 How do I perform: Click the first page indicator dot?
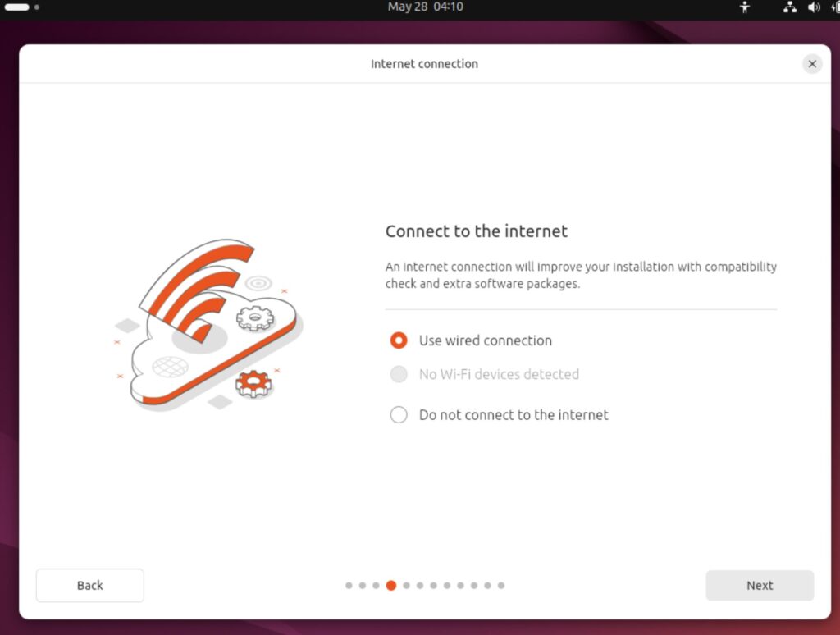(349, 586)
